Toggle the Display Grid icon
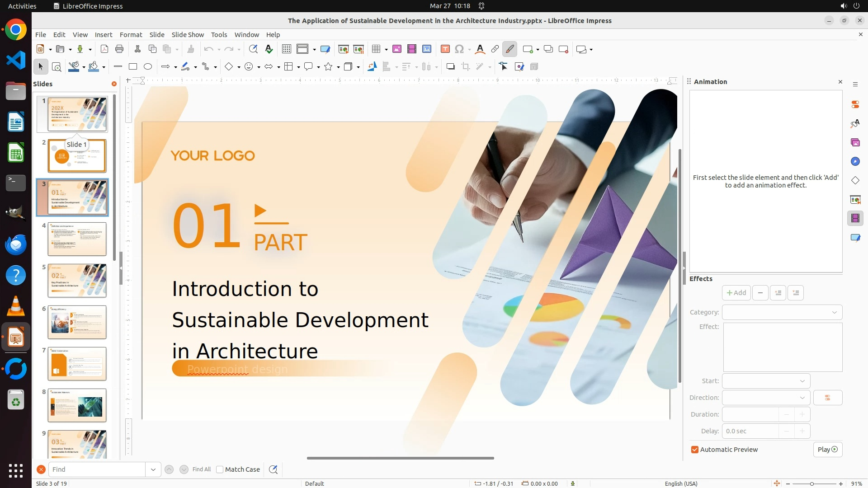868x488 pixels. (x=287, y=49)
